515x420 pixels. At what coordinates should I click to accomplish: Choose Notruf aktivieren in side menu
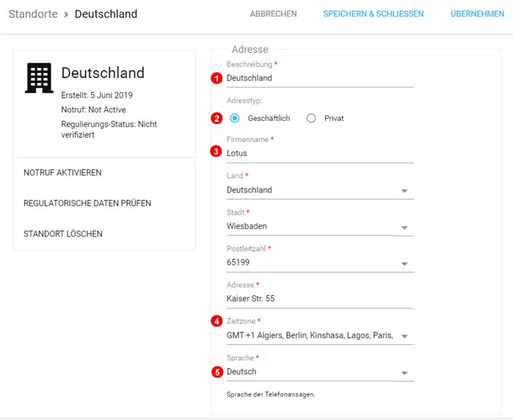(x=63, y=173)
